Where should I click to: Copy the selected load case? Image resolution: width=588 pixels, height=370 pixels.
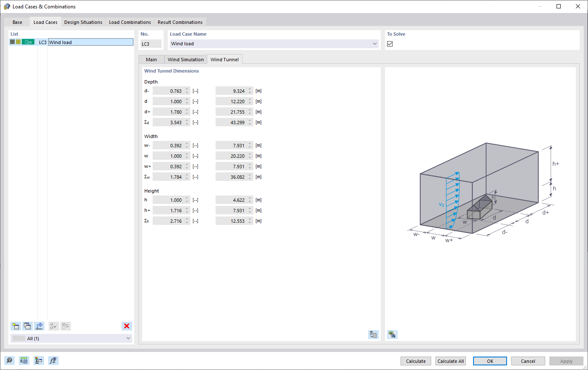pyautogui.click(x=27, y=326)
